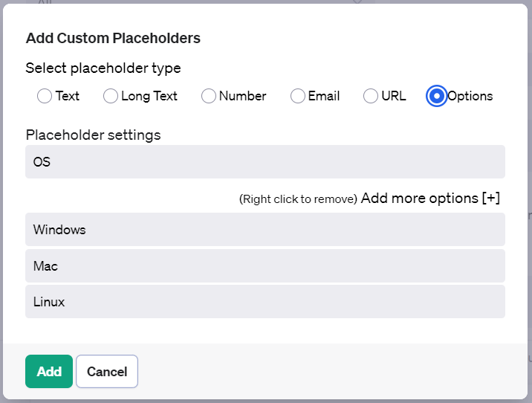
Task: Click the Placeholder settings label
Action: click(x=94, y=135)
